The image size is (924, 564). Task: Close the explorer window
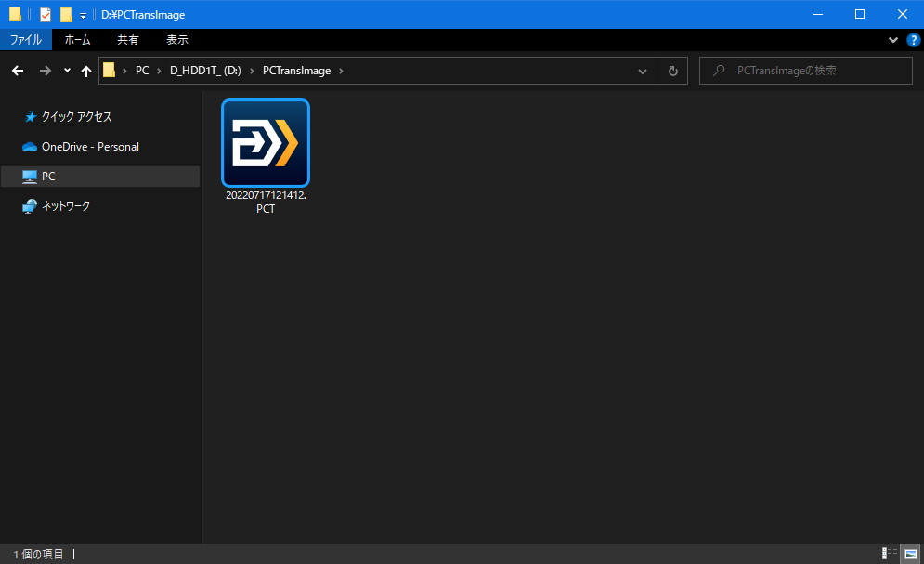pyautogui.click(x=903, y=14)
